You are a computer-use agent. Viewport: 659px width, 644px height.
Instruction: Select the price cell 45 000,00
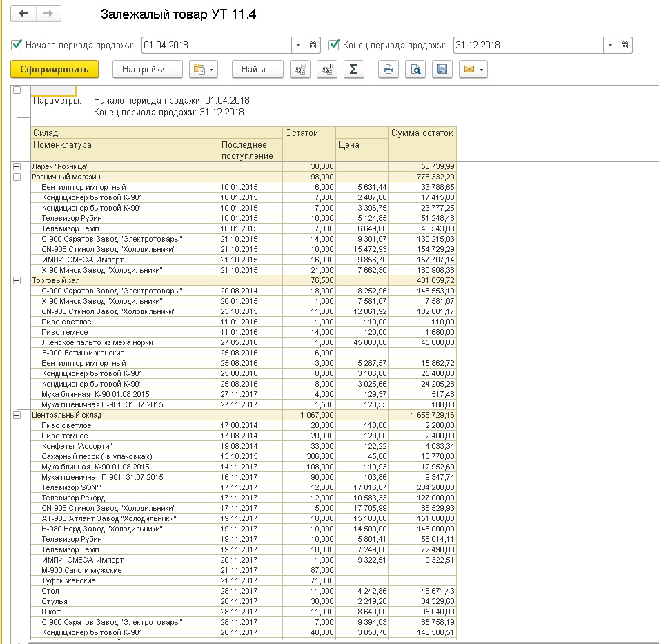click(362, 342)
